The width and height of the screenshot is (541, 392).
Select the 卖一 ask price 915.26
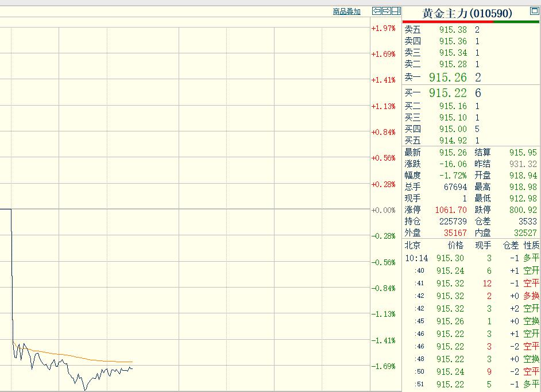coord(447,77)
